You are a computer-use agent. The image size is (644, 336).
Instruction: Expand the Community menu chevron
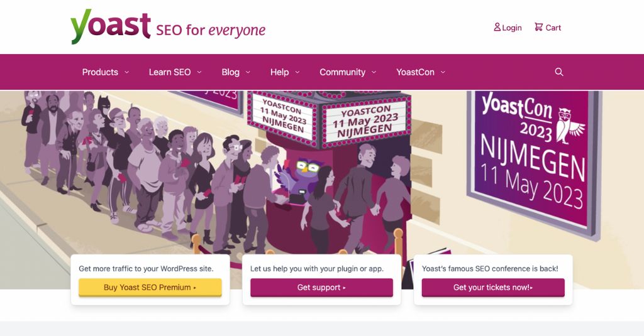click(x=374, y=72)
